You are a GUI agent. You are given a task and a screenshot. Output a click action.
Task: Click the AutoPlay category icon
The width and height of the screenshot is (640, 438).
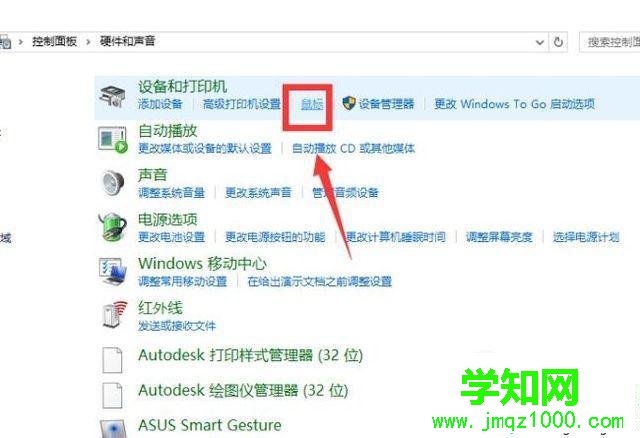pos(113,140)
